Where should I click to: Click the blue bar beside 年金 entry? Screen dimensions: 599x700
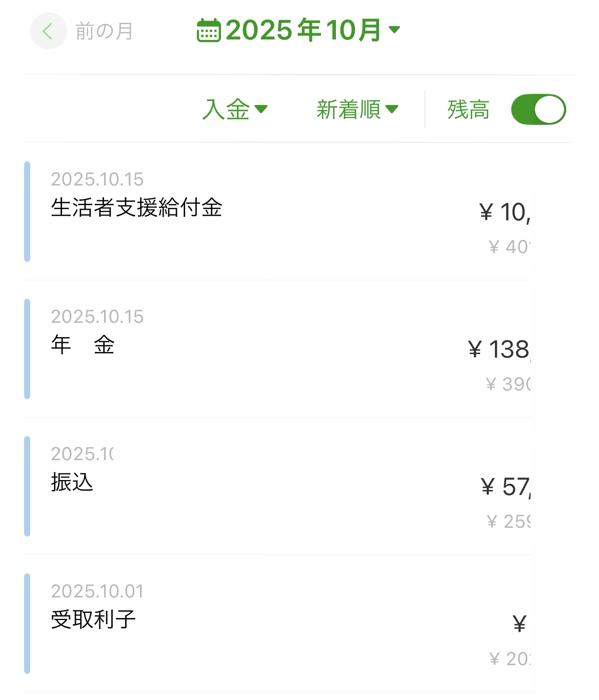click(x=27, y=349)
